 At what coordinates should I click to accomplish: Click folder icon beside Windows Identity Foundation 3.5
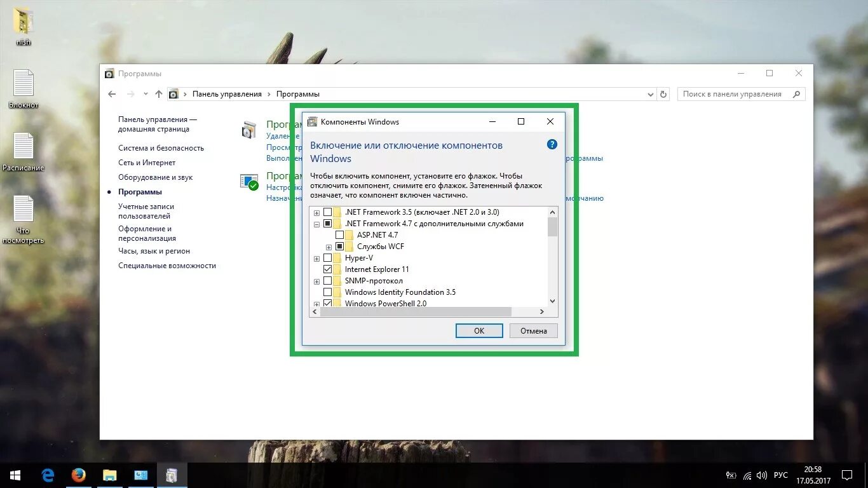coord(337,292)
